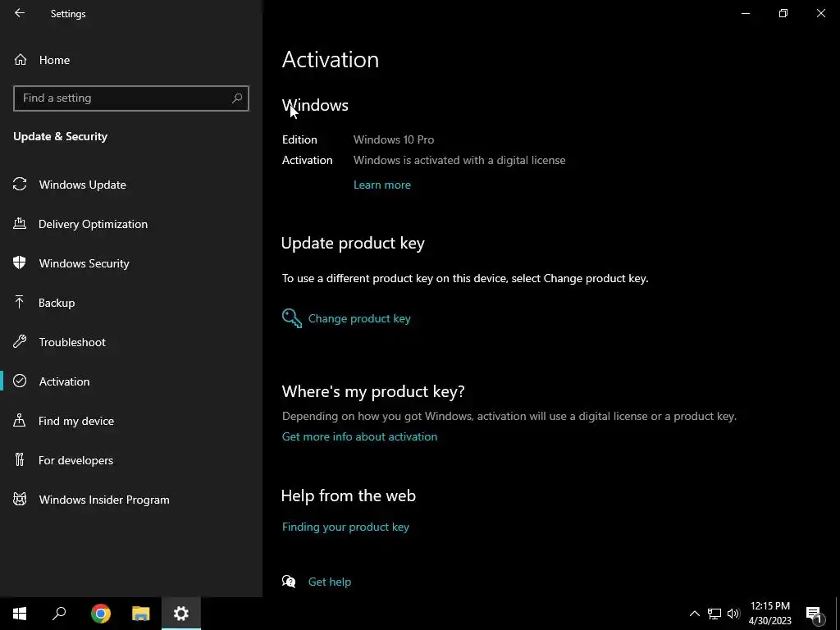
Task: Minimize the Settings window
Action: tap(745, 13)
